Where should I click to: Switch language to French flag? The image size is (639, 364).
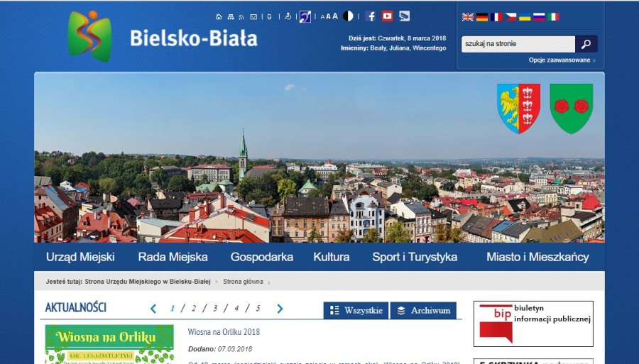[x=496, y=17]
